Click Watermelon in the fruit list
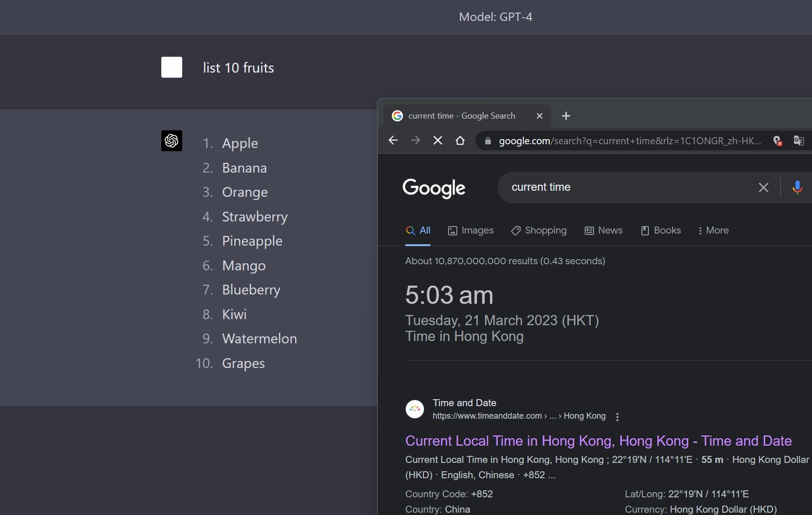The width and height of the screenshot is (812, 515). click(259, 339)
